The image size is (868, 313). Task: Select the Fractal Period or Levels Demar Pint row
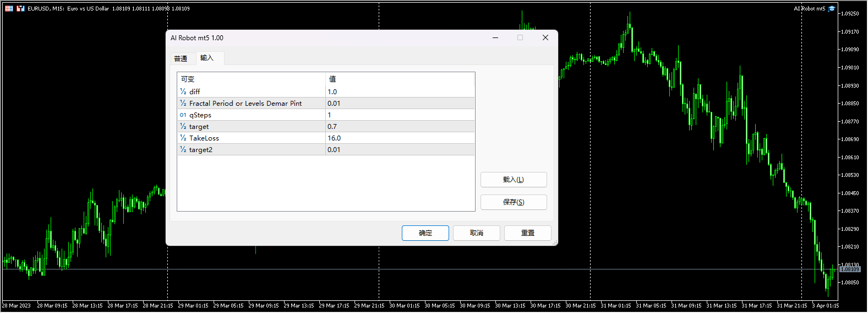326,103
